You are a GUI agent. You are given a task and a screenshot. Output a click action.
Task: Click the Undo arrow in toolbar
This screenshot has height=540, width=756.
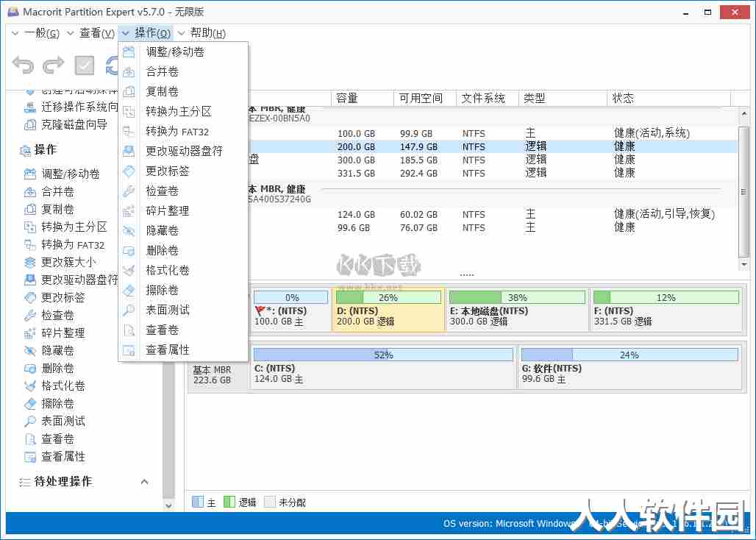(23, 65)
